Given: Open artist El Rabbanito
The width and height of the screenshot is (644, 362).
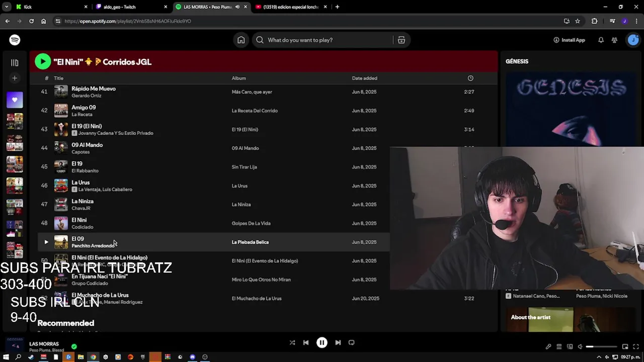Looking at the screenshot, I should tap(85, 170).
